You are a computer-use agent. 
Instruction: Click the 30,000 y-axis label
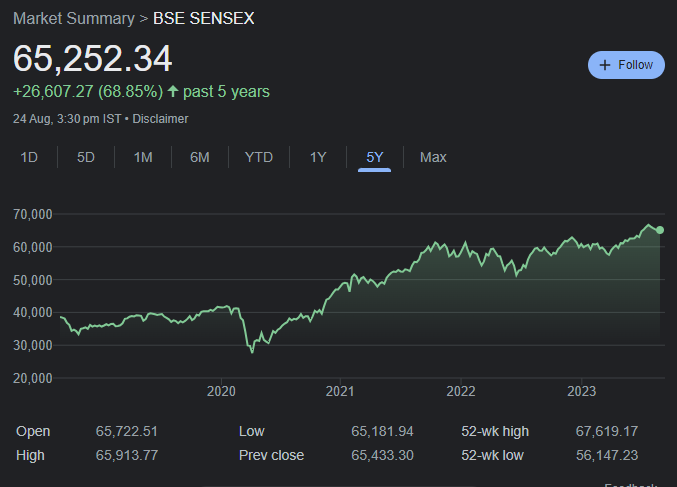coord(33,345)
